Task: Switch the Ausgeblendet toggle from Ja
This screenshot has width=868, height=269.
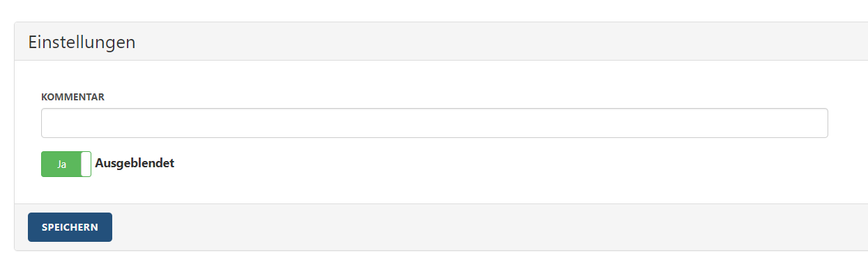Action: point(66,164)
